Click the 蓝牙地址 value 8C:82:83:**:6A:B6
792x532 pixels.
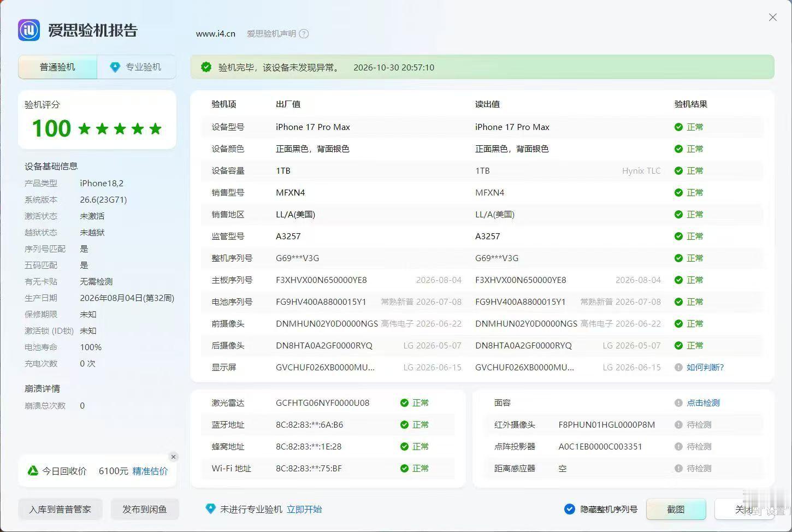(x=310, y=425)
